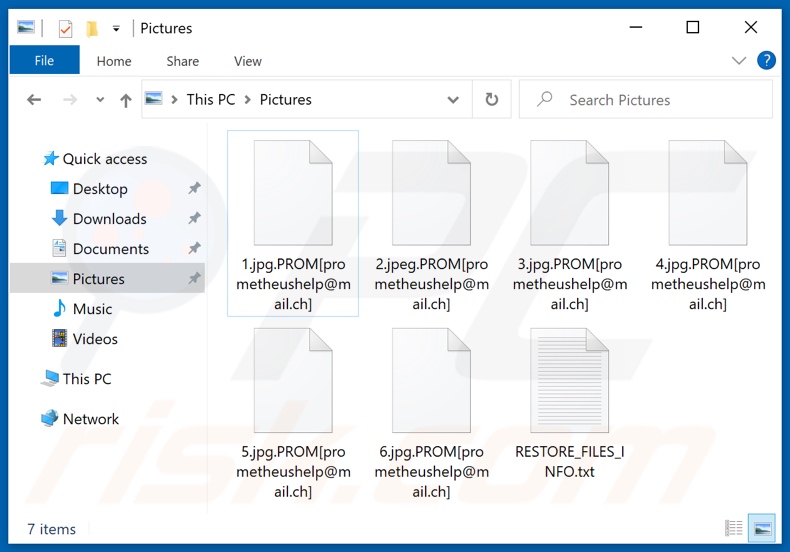
Task: Click the Up directory arrow
Action: tap(125, 100)
